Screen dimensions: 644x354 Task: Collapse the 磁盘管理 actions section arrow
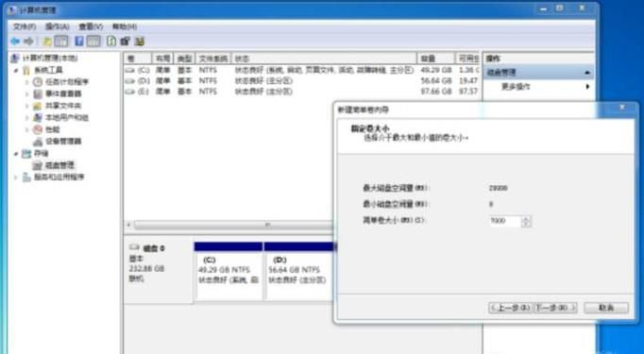click(587, 73)
